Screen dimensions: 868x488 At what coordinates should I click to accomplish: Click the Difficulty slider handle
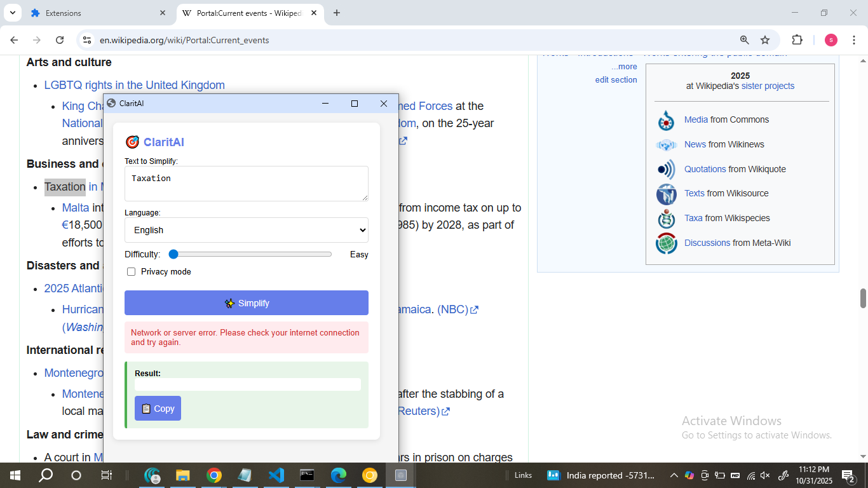pos(173,254)
